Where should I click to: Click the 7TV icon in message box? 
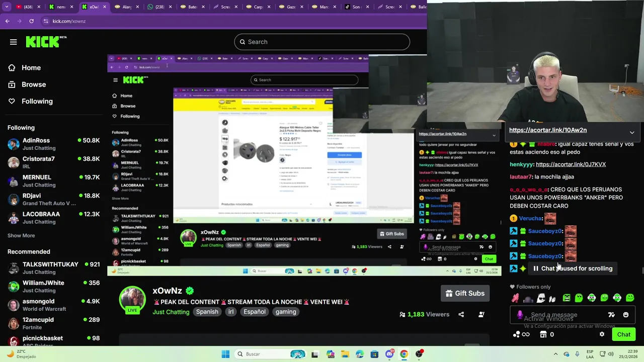click(611, 315)
